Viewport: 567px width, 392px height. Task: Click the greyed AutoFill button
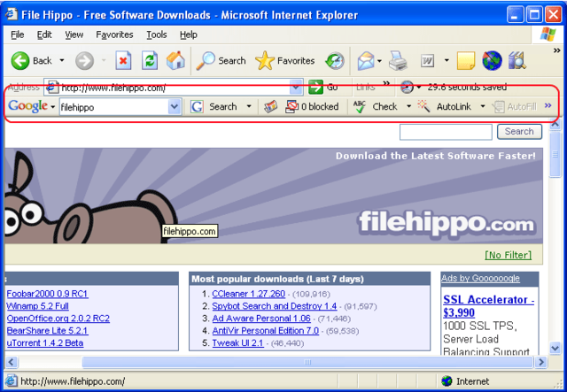tap(514, 106)
